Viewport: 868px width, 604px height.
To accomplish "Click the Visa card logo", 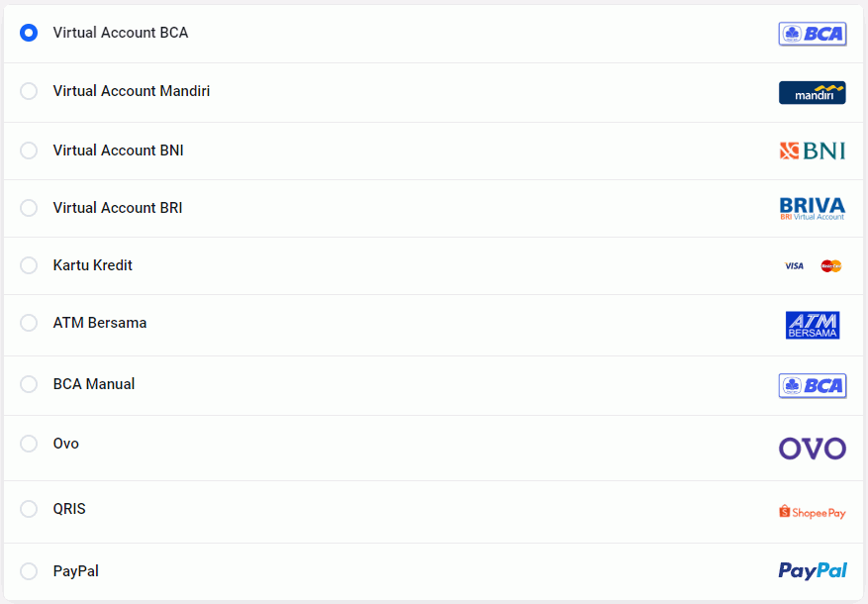I will pos(794,265).
